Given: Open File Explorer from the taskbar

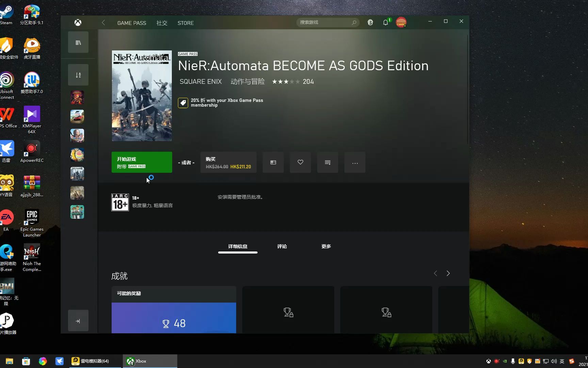Looking at the screenshot, I should [x=9, y=361].
